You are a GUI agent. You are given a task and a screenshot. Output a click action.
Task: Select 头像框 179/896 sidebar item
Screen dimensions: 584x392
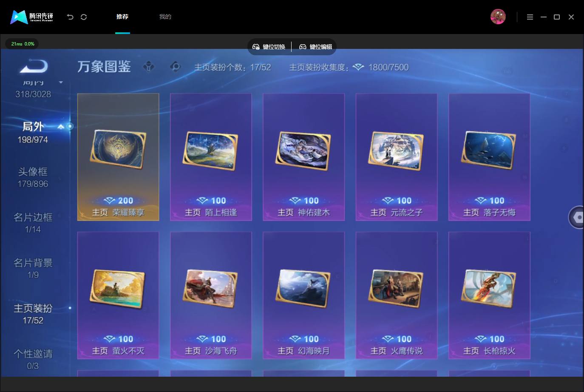click(33, 177)
